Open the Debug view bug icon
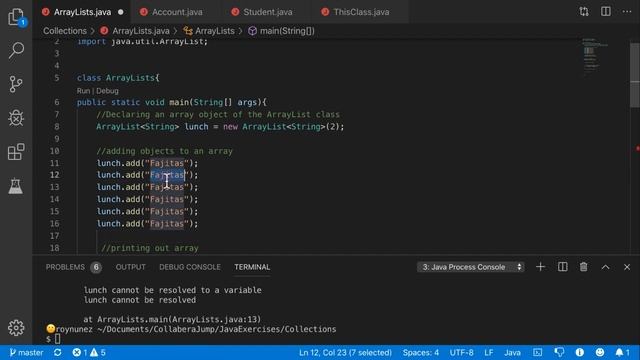640x360 pixels. pyautogui.click(x=16, y=118)
